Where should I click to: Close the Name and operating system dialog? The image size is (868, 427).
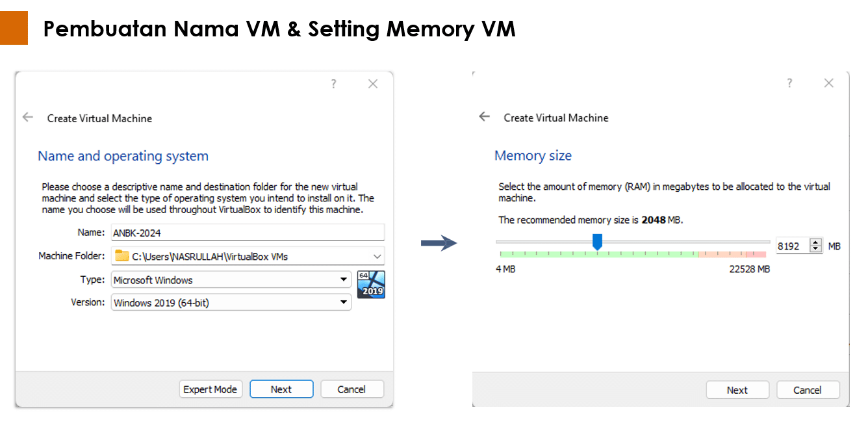(x=373, y=84)
